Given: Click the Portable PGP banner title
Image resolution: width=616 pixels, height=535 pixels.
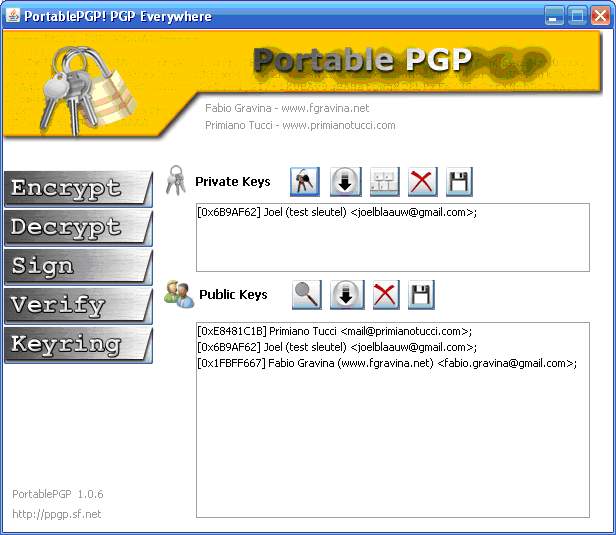Looking at the screenshot, I should [362, 60].
